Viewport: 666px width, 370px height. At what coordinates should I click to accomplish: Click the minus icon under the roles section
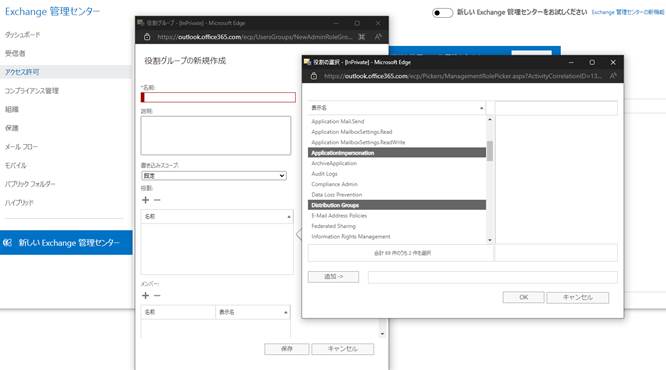coord(157,200)
